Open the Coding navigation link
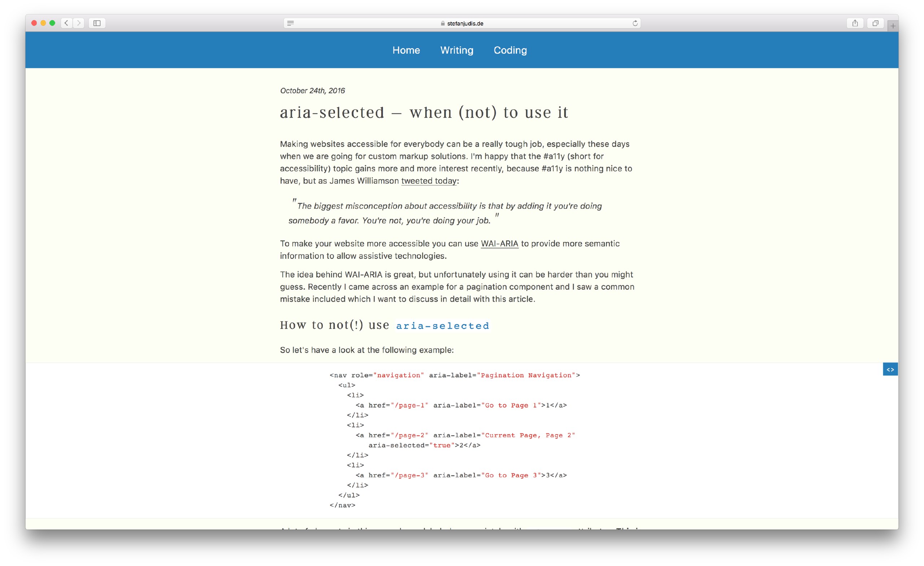This screenshot has width=924, height=566. click(510, 50)
